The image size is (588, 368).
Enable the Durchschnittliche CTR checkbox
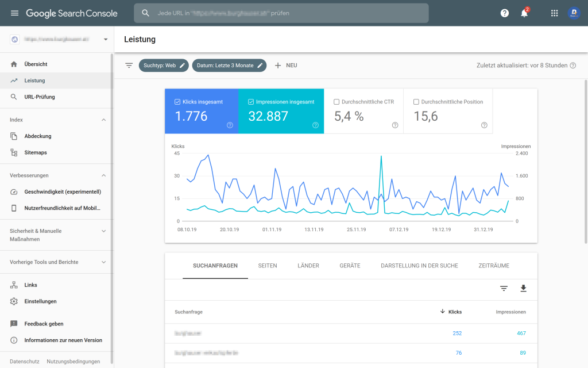pos(336,102)
